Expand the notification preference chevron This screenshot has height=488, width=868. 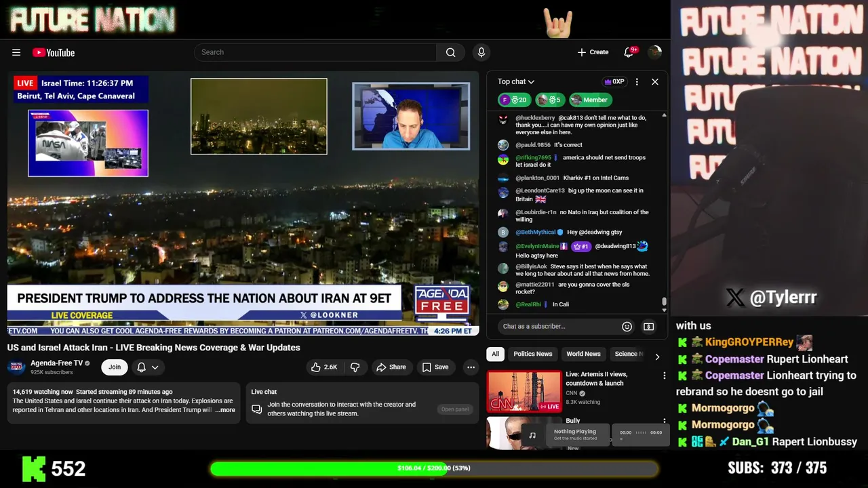(155, 367)
